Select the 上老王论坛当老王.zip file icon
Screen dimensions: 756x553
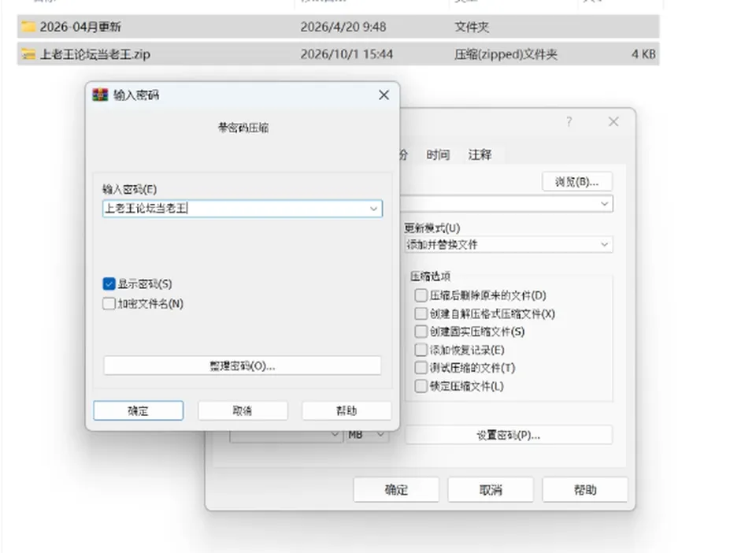coord(28,54)
